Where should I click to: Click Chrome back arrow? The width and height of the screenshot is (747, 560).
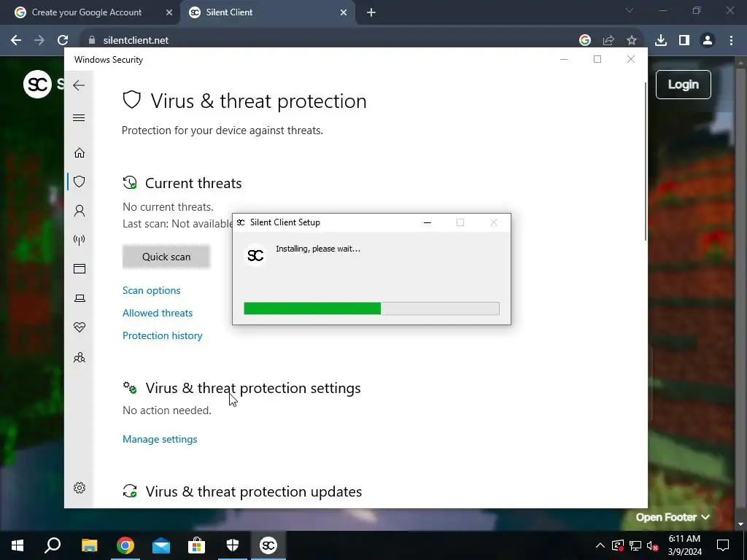(16, 41)
